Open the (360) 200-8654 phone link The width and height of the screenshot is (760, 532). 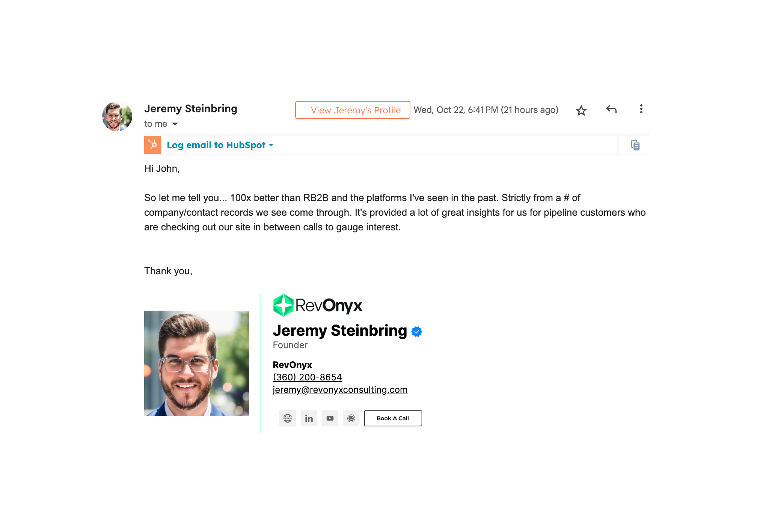pos(307,377)
